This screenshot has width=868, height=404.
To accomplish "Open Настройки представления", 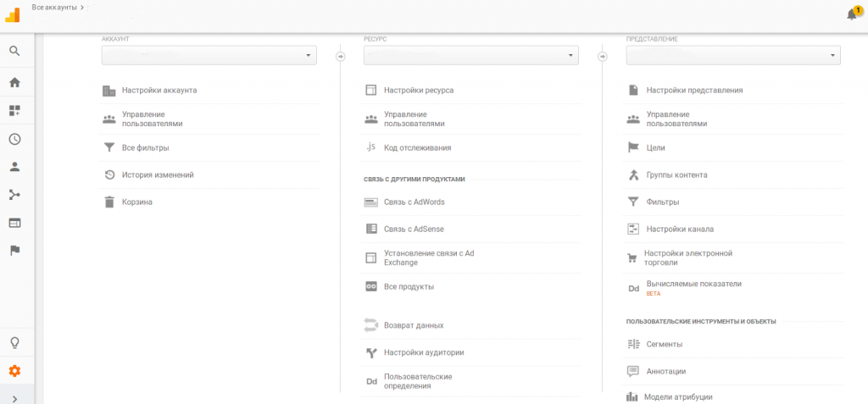I will (x=694, y=91).
